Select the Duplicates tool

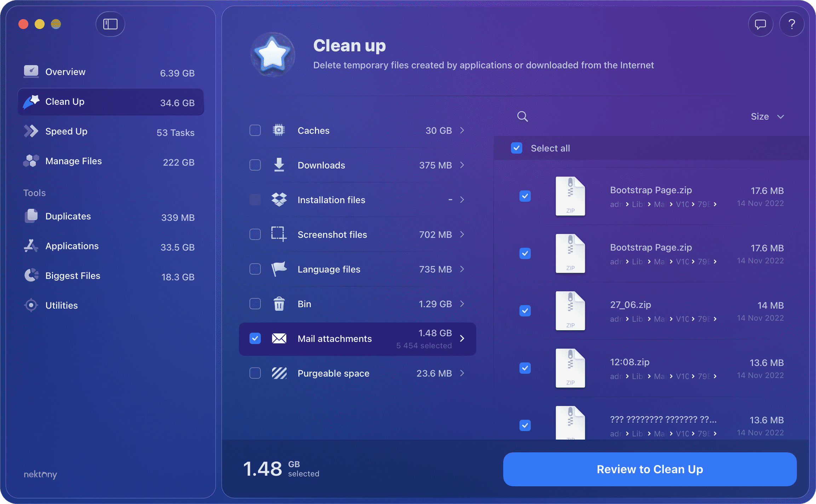(x=68, y=216)
